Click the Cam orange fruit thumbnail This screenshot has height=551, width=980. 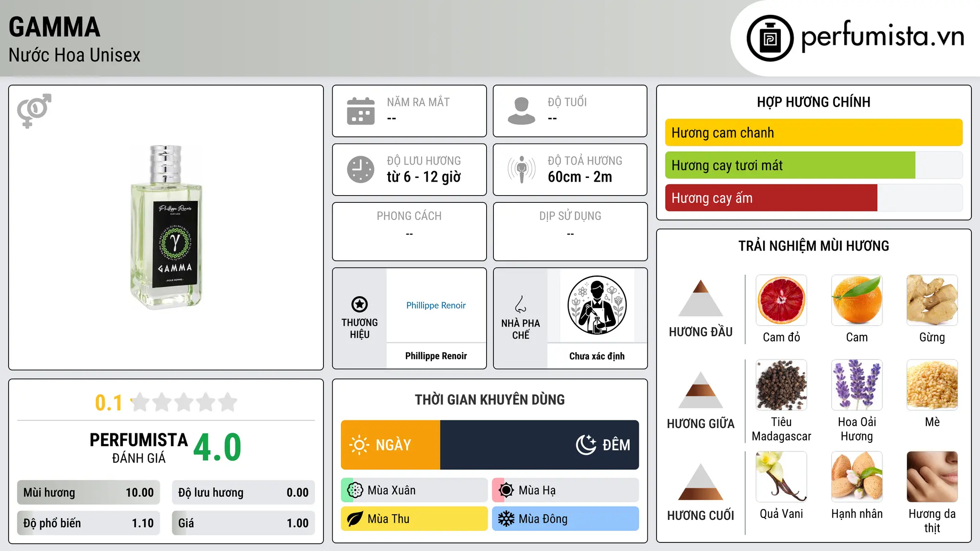tap(857, 300)
